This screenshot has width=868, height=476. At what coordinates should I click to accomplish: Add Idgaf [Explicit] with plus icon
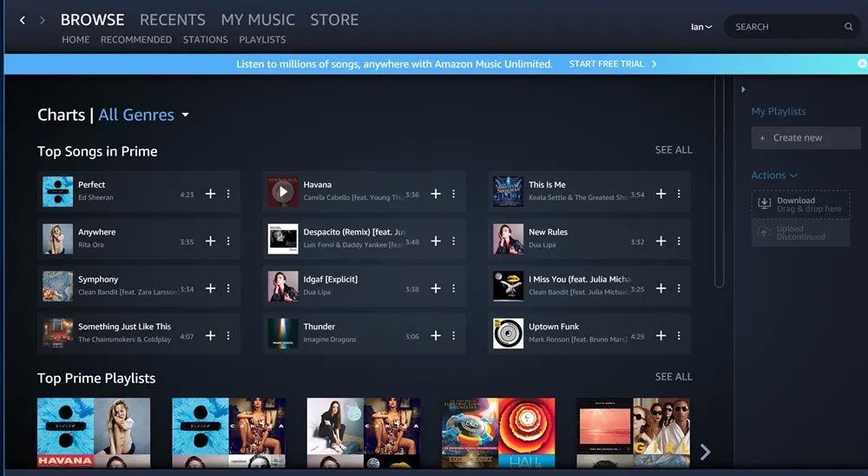pos(436,288)
